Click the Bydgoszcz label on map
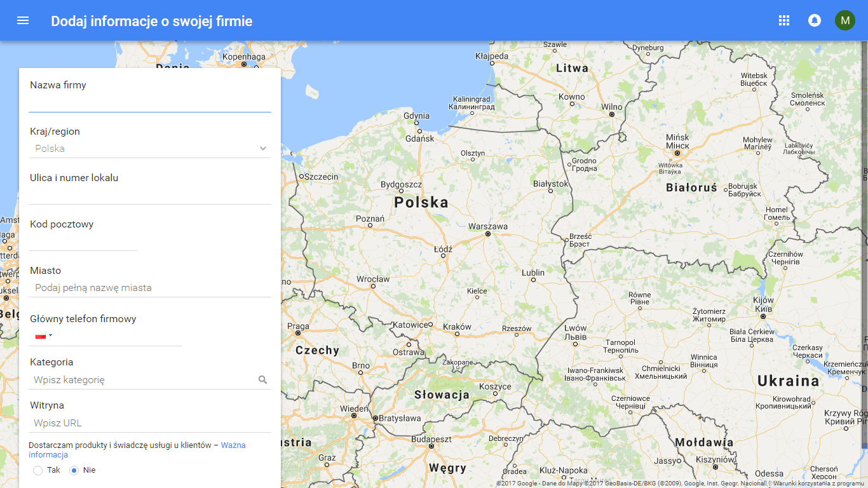Viewport: 868px width, 488px height. coord(401,185)
